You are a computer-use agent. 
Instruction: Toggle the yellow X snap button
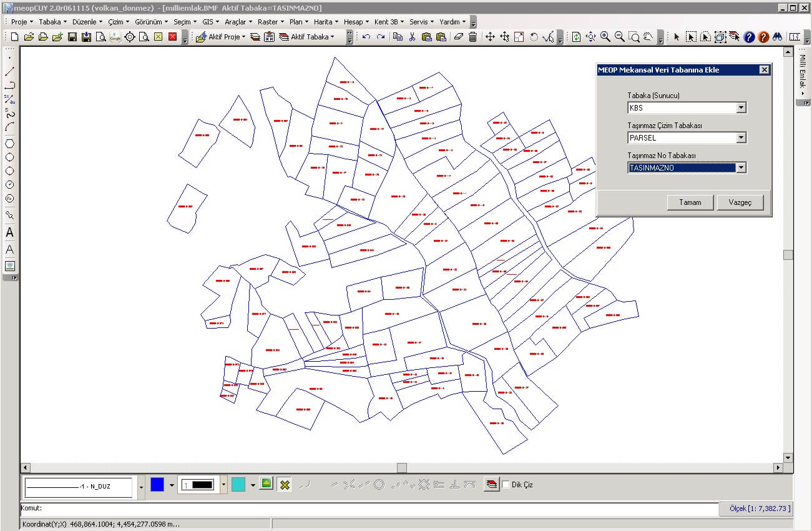pos(285,485)
